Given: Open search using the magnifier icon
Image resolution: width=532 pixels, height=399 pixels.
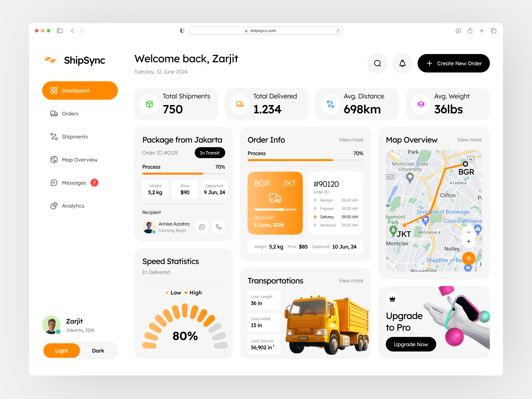Looking at the screenshot, I should point(377,63).
